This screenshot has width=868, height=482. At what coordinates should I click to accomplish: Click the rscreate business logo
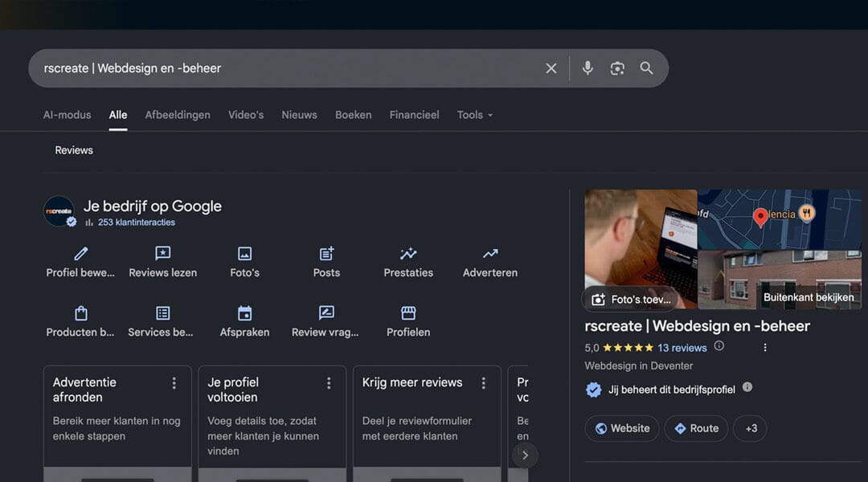(59, 210)
